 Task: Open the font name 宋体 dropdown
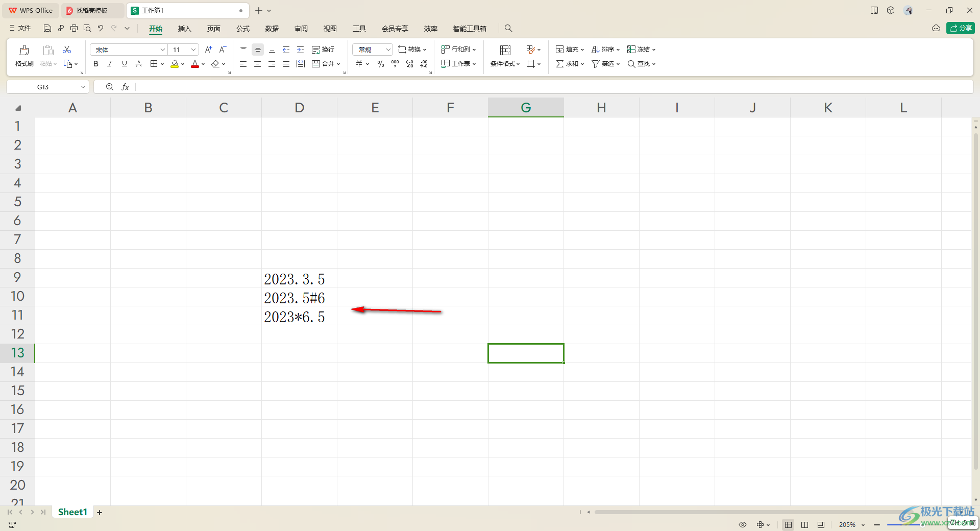click(163, 50)
